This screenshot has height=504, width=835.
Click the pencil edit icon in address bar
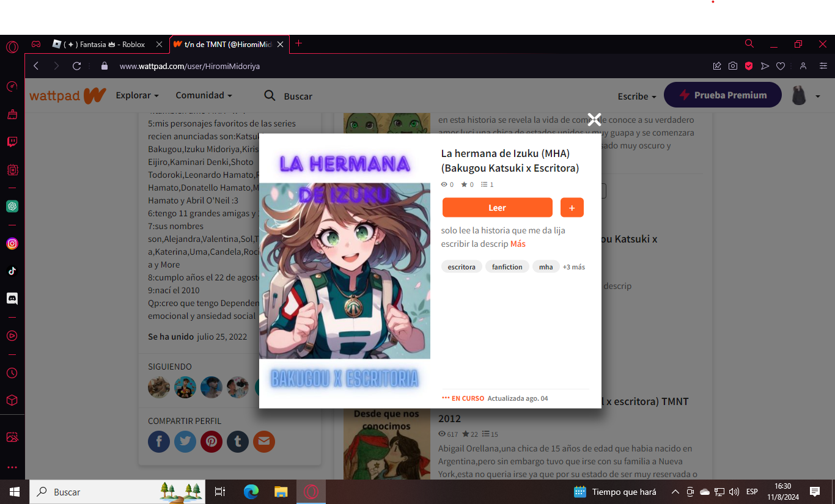pos(717,66)
